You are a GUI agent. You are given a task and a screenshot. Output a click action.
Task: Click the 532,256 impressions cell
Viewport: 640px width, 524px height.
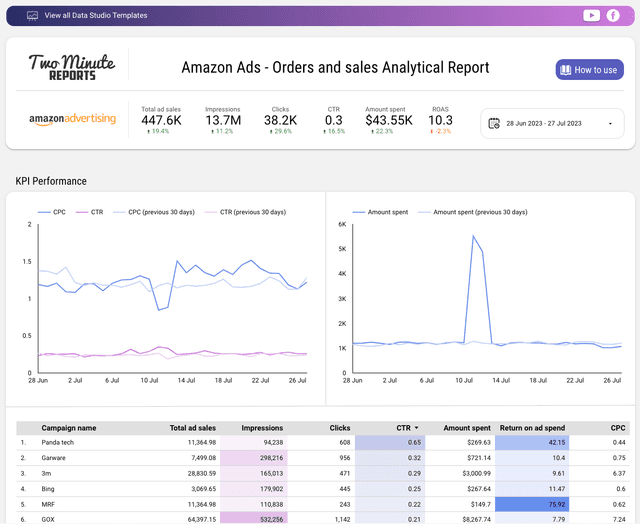253,519
